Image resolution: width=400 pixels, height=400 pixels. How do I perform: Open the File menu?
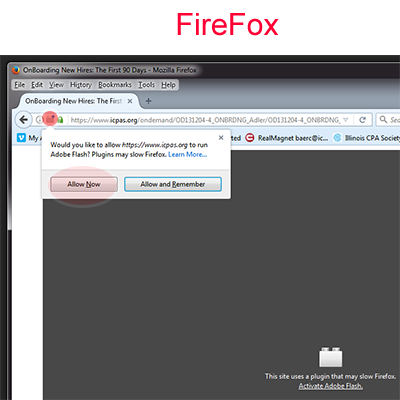click(x=20, y=85)
